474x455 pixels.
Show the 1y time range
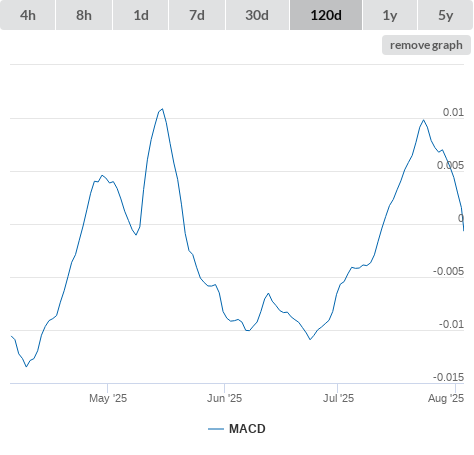pyautogui.click(x=390, y=15)
